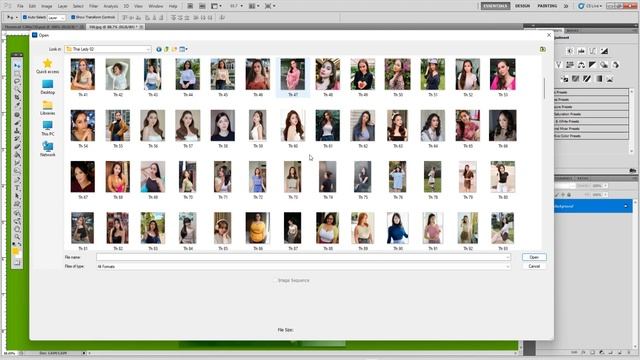Viewport: 640px width, 360px height.
Task: Click the file list vertical scrollbar
Action: click(544, 89)
